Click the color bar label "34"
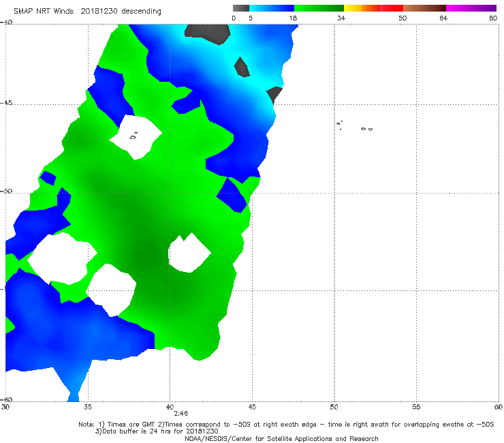 [341, 18]
